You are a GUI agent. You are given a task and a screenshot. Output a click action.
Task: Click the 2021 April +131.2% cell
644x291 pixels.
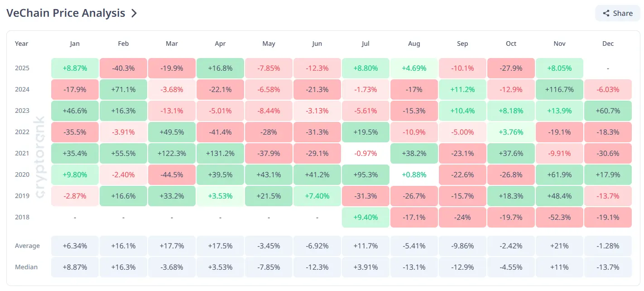pos(220,153)
